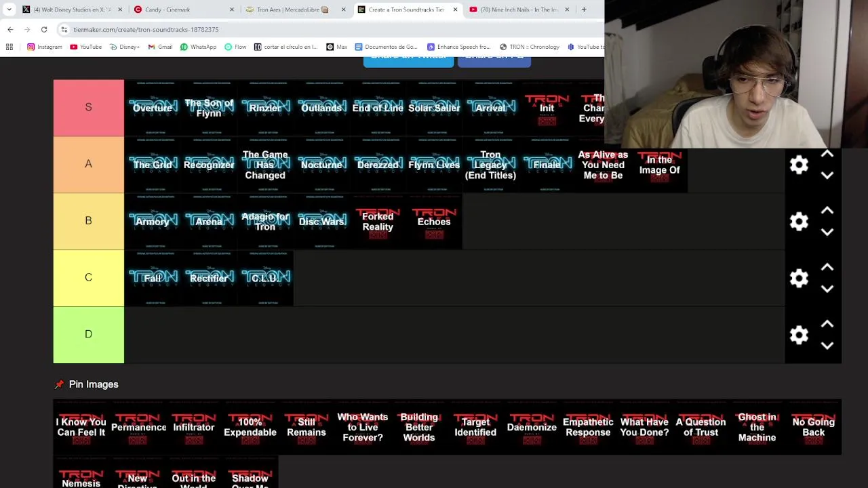Close the Create a Tron Soundtracks tab

[455, 9]
